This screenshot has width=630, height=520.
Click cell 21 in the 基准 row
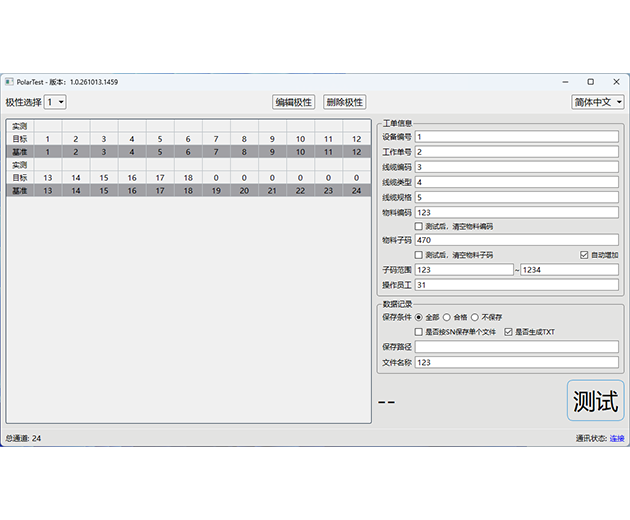click(272, 190)
